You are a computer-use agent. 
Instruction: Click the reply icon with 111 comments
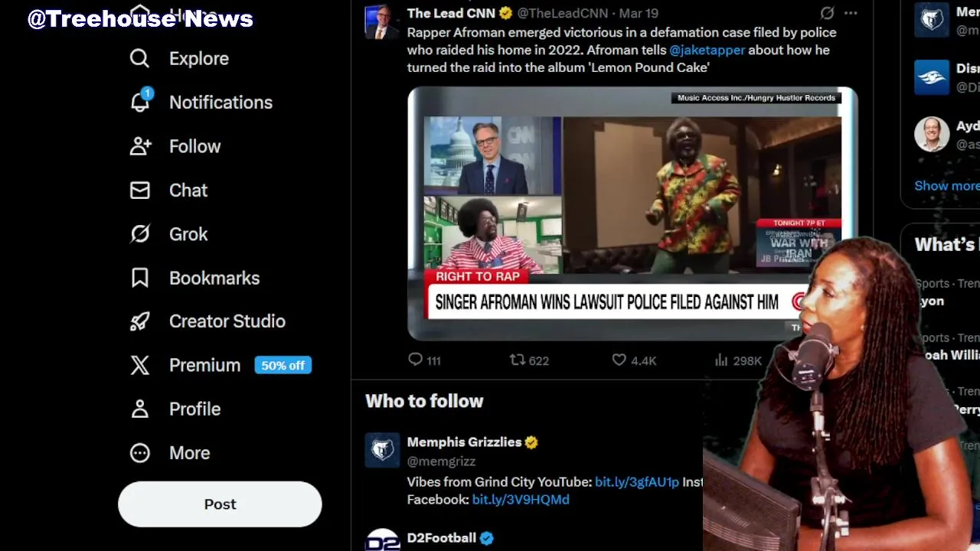click(415, 360)
